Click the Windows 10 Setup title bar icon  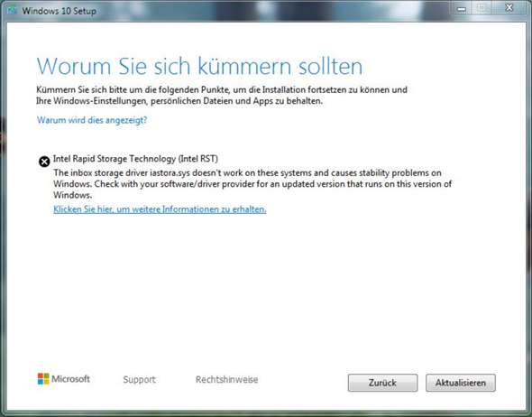click(13, 11)
